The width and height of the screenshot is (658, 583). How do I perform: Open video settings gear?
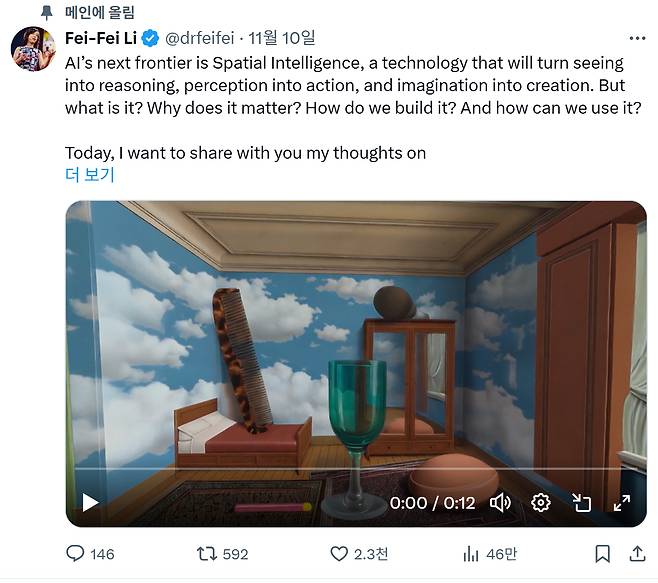(x=541, y=502)
